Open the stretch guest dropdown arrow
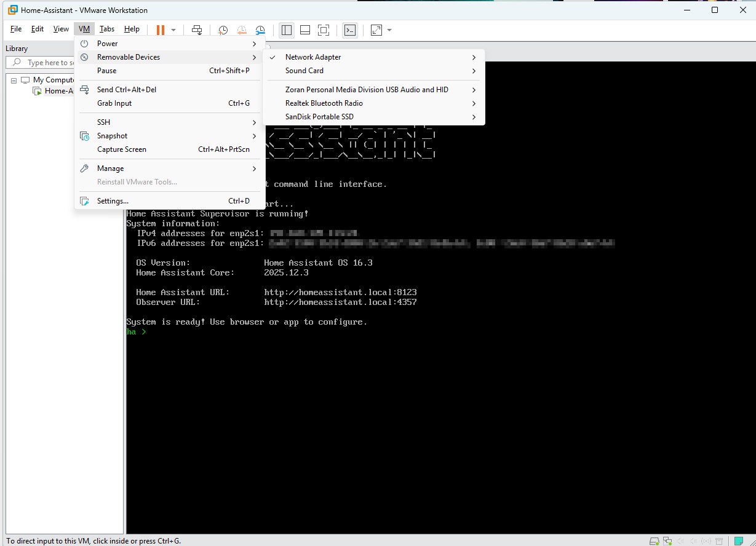756x546 pixels. point(389,30)
